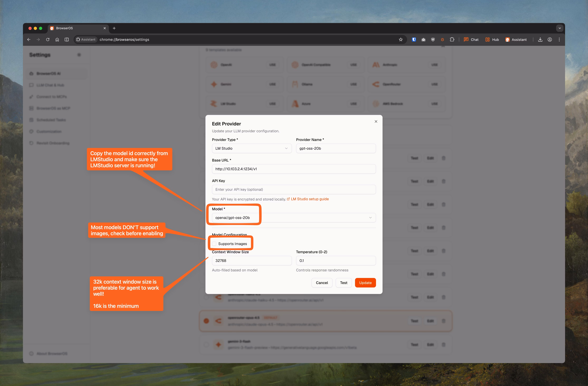The image size is (588, 386).
Task: Open the browser extensions puzzle icon
Action: 452,40
